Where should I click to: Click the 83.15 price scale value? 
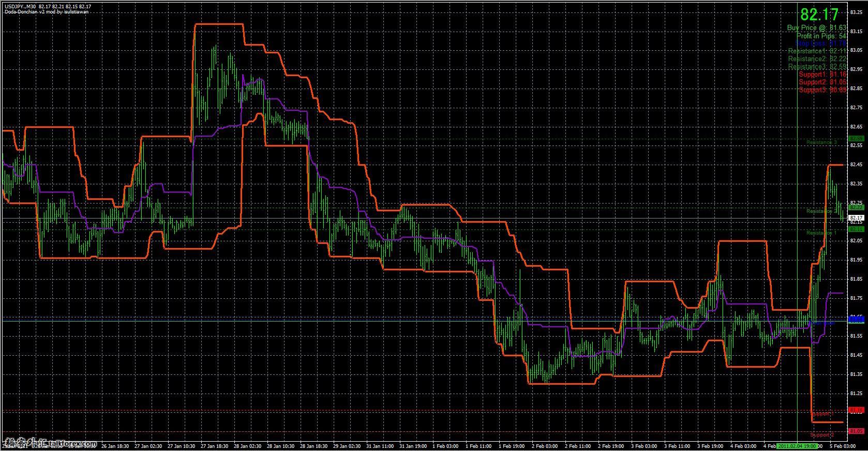pyautogui.click(x=857, y=32)
